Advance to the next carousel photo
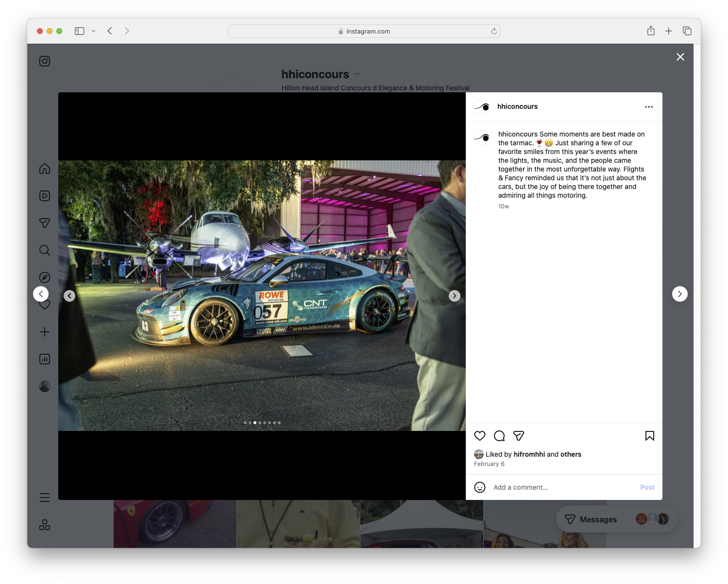Image resolution: width=728 pixels, height=584 pixels. click(x=455, y=295)
